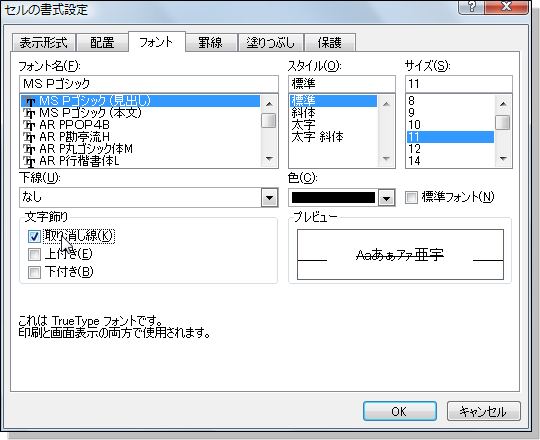Uncheck the 取り消し線 strikethrough checkbox
This screenshot has width=540, height=440.
click(x=34, y=237)
